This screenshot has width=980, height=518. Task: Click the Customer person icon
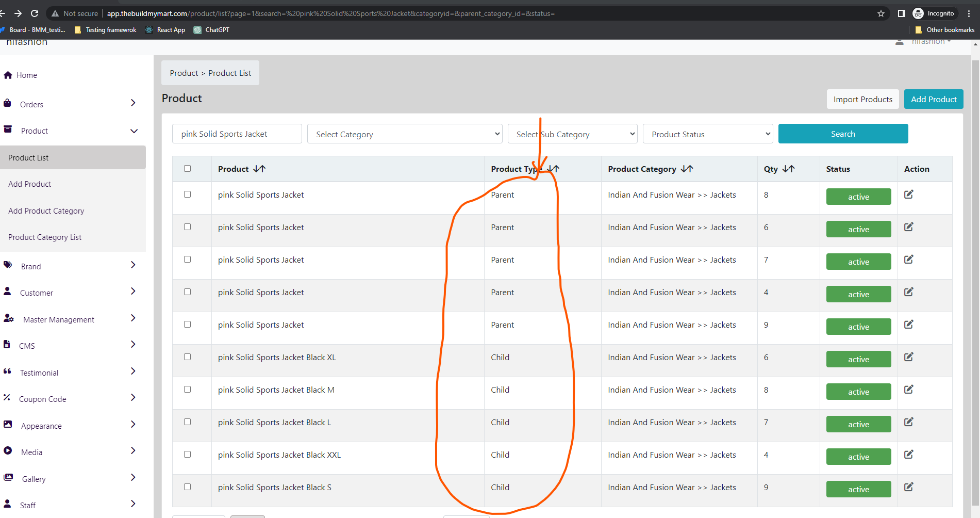click(x=7, y=292)
